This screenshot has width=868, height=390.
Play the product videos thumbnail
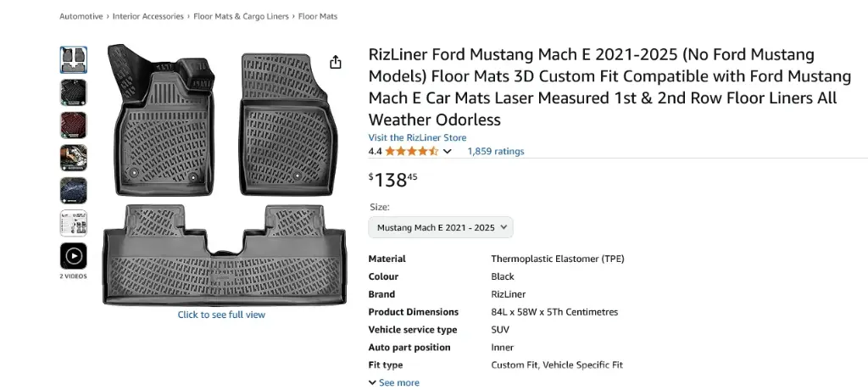73,256
